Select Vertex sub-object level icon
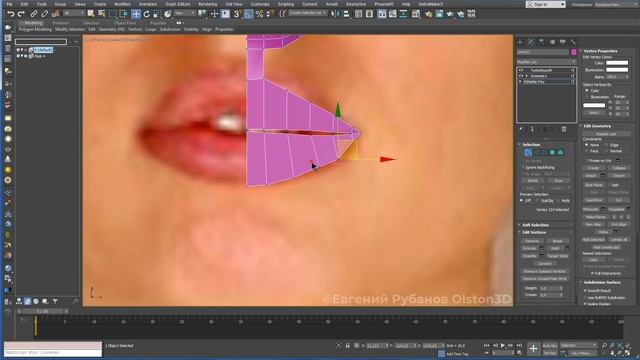640x360 pixels. click(528, 153)
